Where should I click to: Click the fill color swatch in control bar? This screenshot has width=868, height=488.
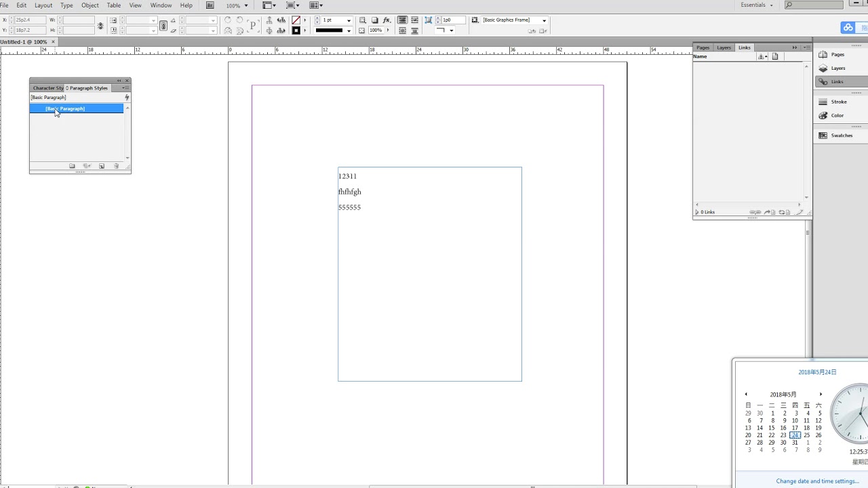tap(296, 30)
